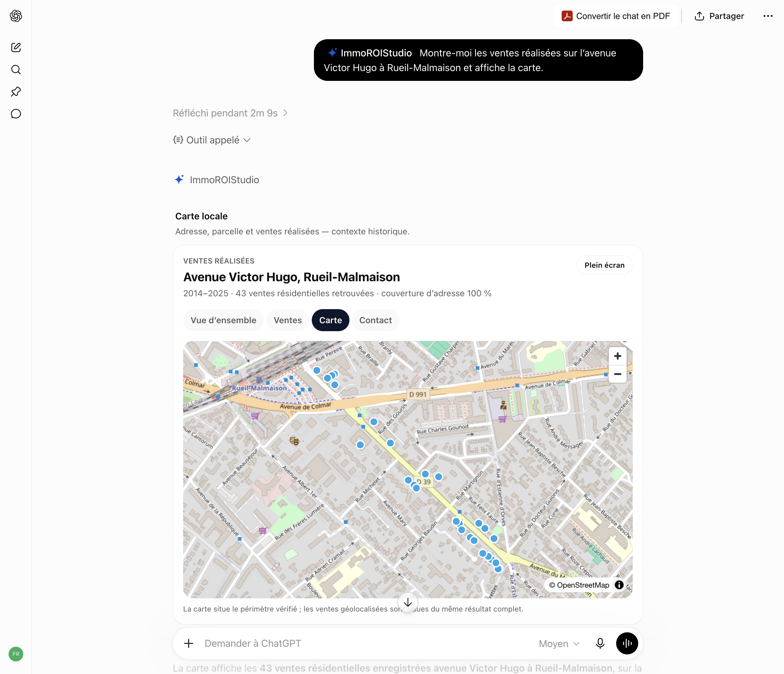The width and height of the screenshot is (784, 674).
Task: Start a new chat with compose icon
Action: pyautogui.click(x=16, y=47)
